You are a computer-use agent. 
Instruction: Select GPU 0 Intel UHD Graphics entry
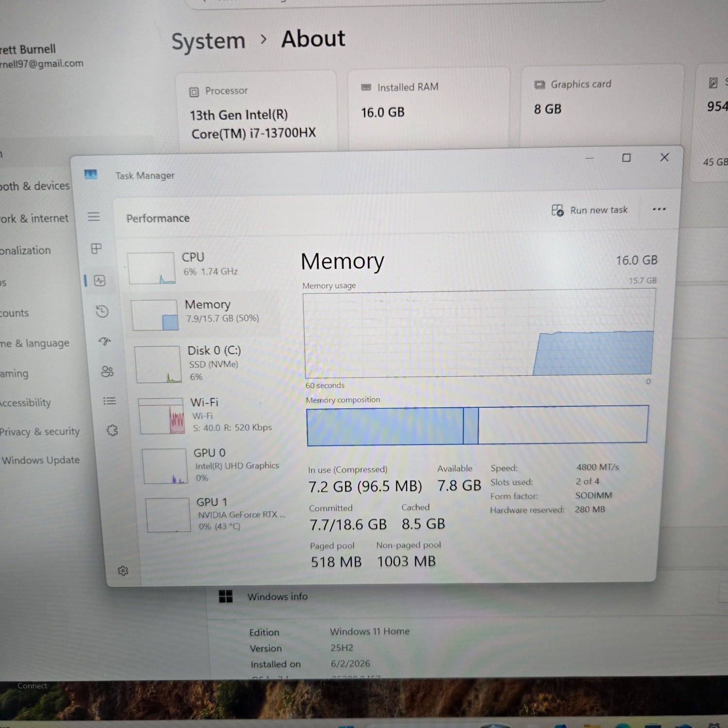[x=214, y=465]
